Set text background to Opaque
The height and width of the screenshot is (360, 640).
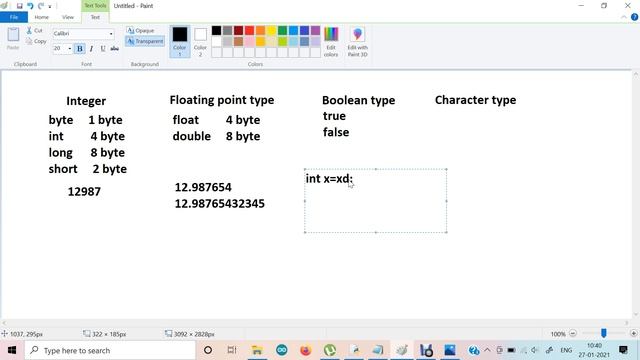[x=141, y=31]
